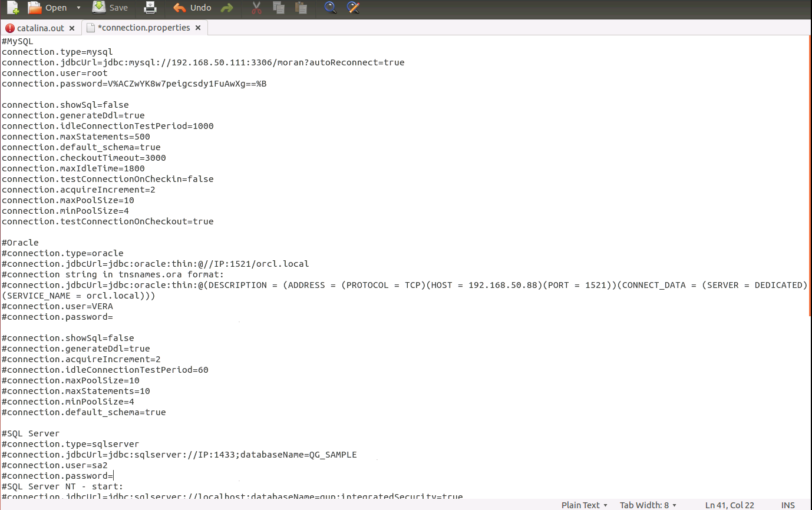The height and width of the screenshot is (510, 812).
Task: Click the line connection.type=mysql
Action: point(57,52)
